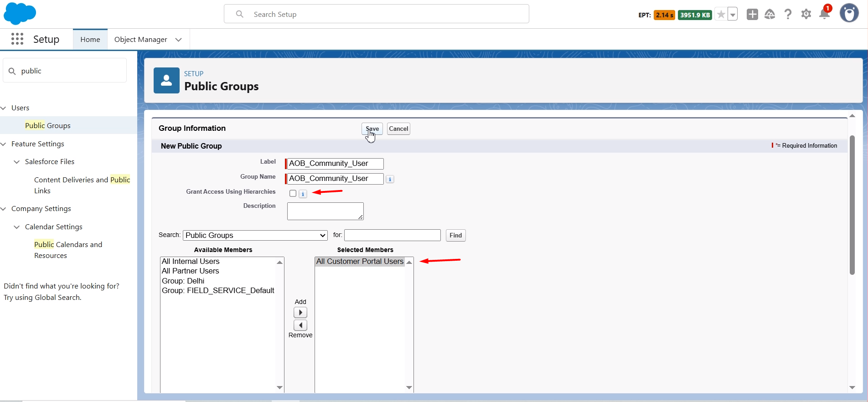Collapse the Feature Settings section
The image size is (868, 402).
pos(4,144)
